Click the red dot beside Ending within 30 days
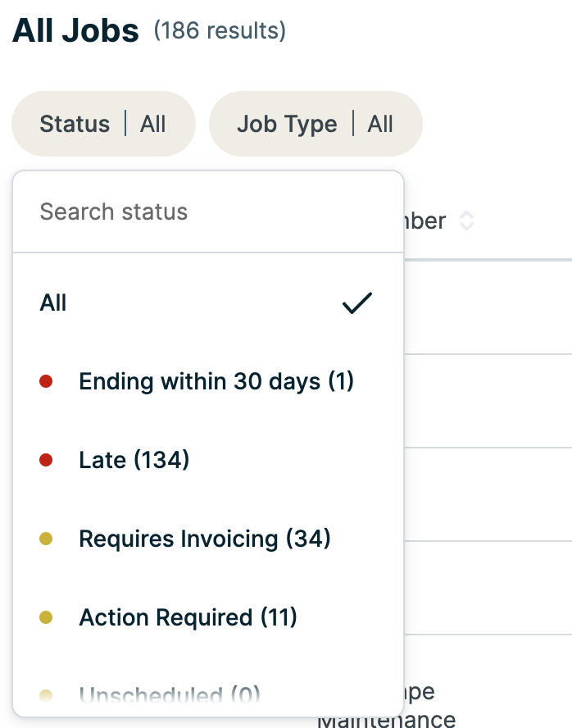The image size is (572, 728). [46, 381]
